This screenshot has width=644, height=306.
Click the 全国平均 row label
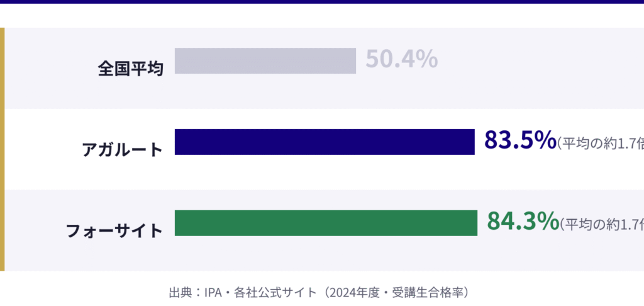click(x=131, y=67)
